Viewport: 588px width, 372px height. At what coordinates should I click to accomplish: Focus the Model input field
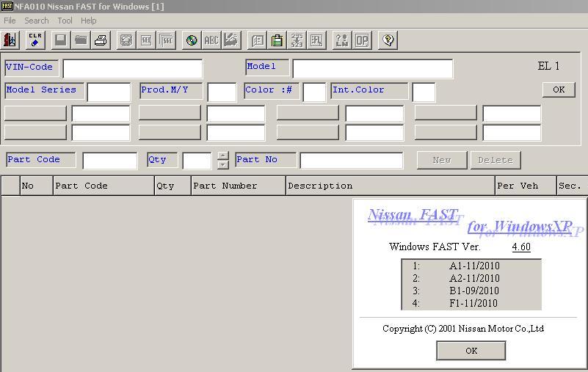[373, 69]
